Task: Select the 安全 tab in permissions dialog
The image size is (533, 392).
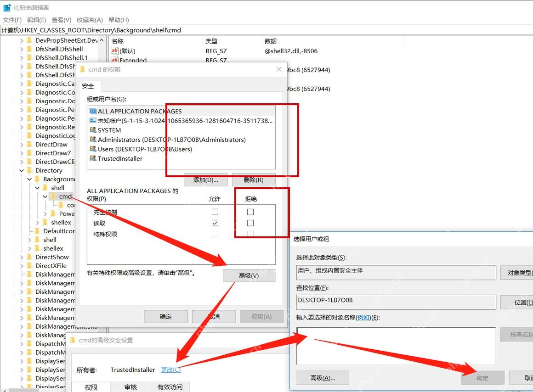Action: click(88, 86)
